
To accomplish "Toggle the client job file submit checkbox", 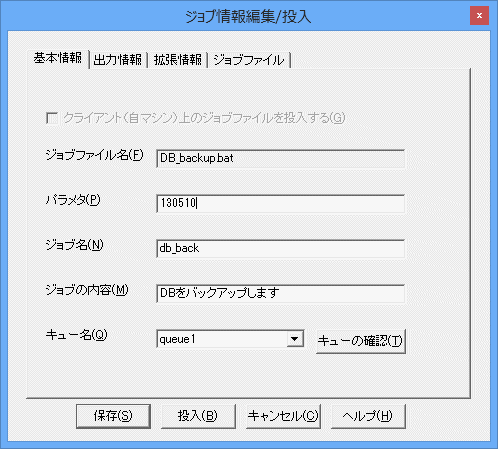I will 52,118.
